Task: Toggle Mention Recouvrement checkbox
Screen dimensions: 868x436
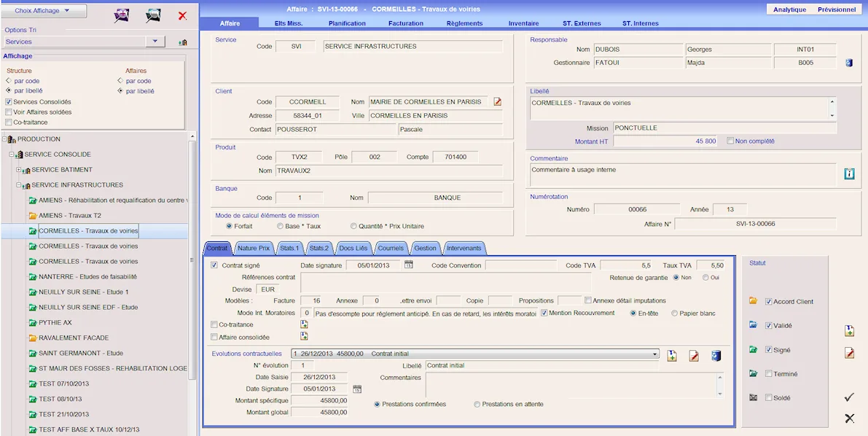Action: tap(544, 313)
